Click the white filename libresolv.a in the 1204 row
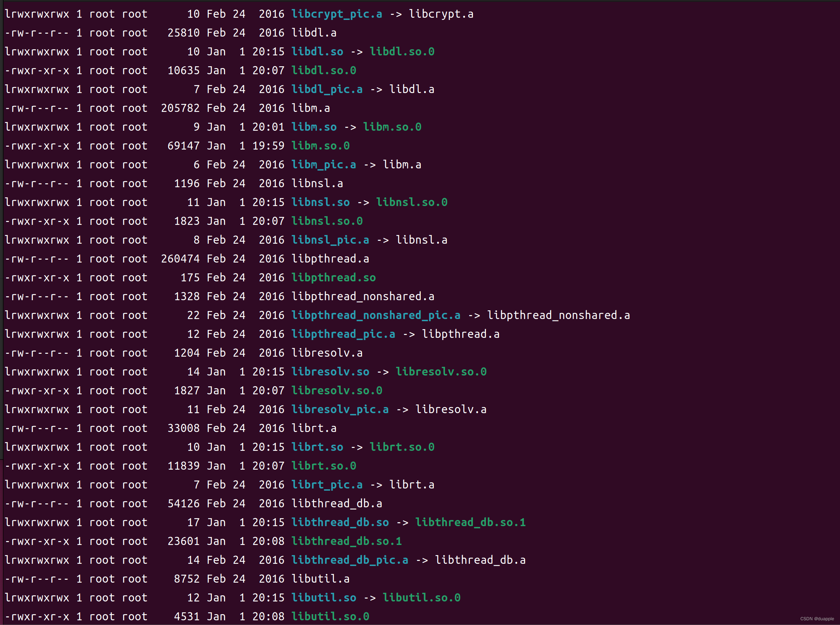Image resolution: width=840 pixels, height=625 pixels. (x=327, y=353)
